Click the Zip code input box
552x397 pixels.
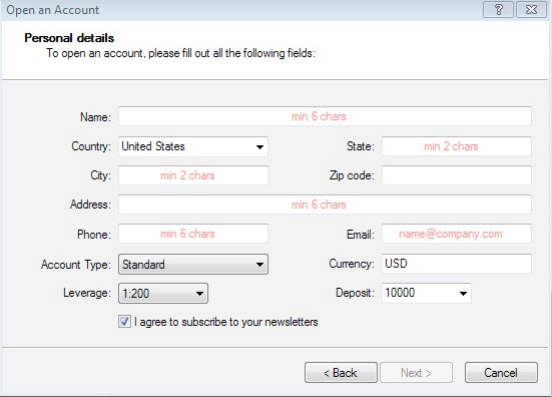457,175
